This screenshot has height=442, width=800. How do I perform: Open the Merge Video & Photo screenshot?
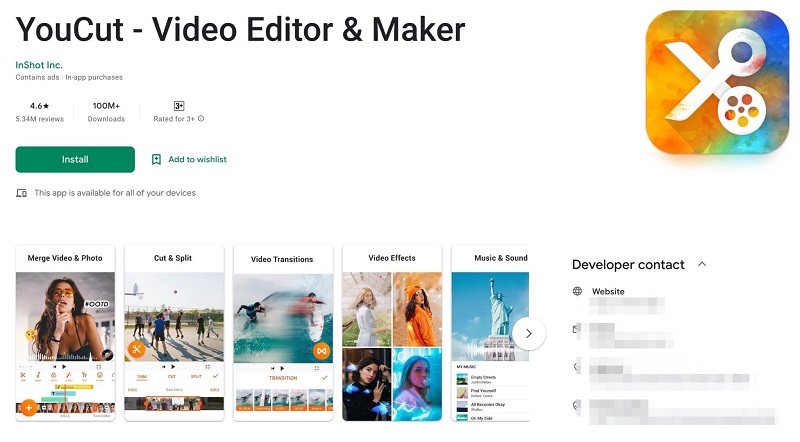coord(65,333)
